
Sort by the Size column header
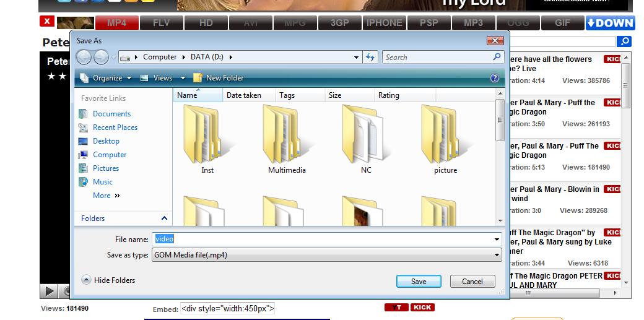pos(350,95)
